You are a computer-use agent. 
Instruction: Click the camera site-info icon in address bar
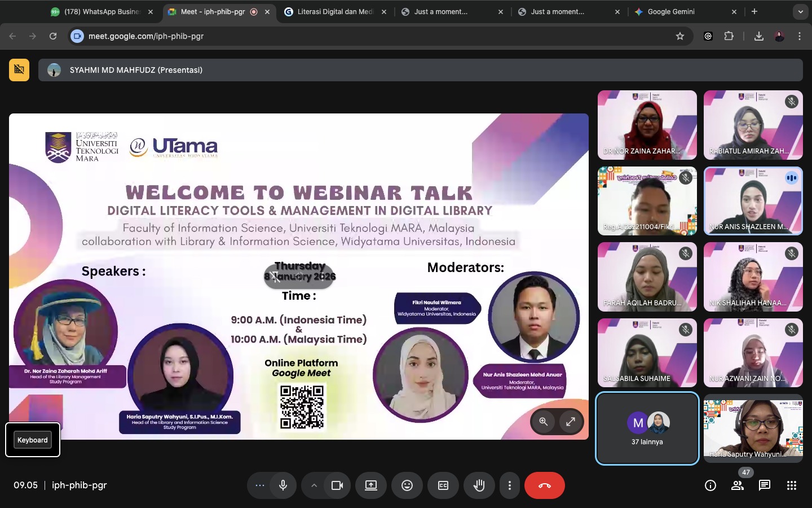pyautogui.click(x=77, y=36)
